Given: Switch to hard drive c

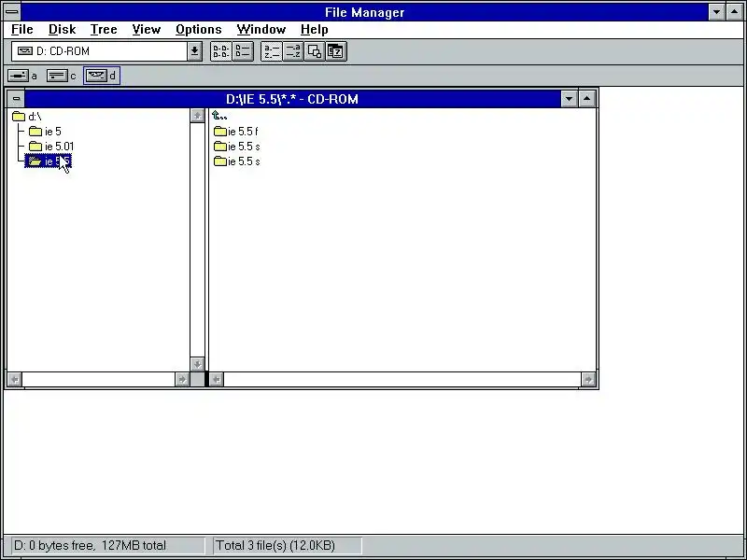Looking at the screenshot, I should pos(62,76).
